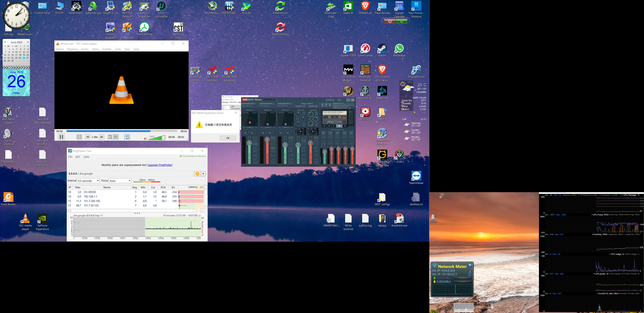Toggle VLC fullscreen button
Screen dimensions: 644x313
(79, 137)
